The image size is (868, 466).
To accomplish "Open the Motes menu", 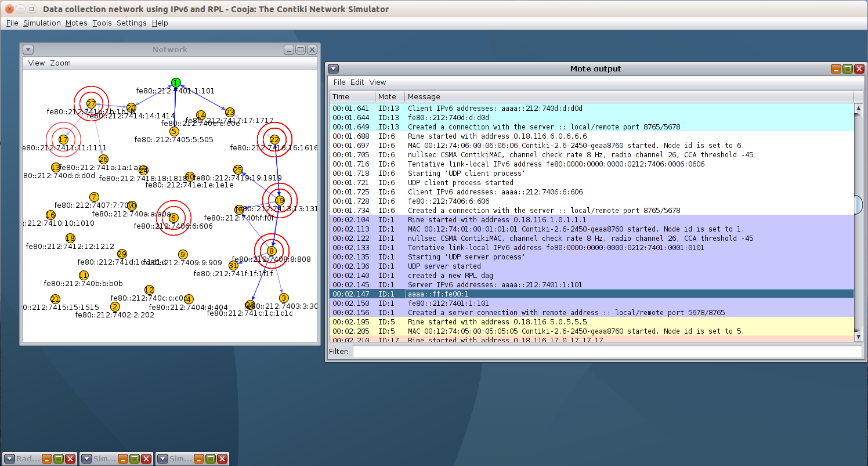I will pyautogui.click(x=77, y=23).
